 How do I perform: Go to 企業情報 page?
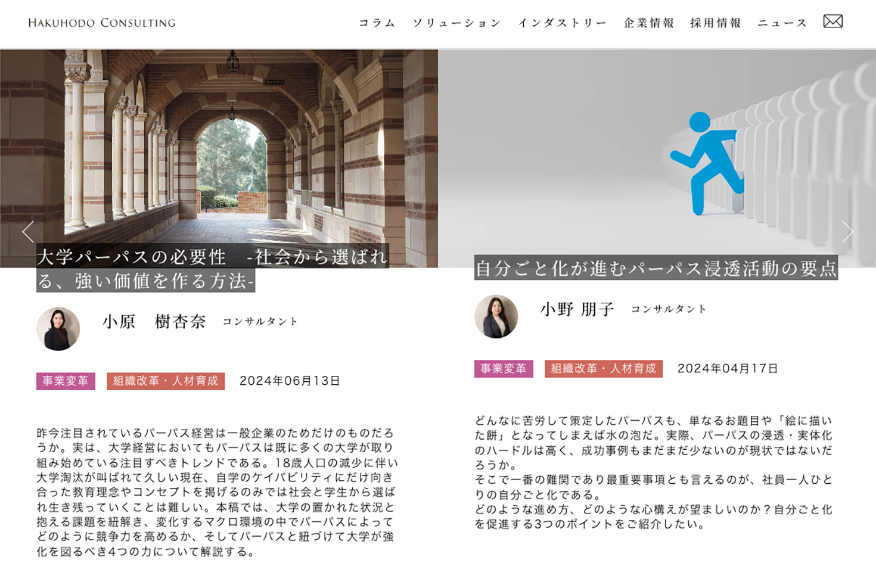[x=649, y=23]
